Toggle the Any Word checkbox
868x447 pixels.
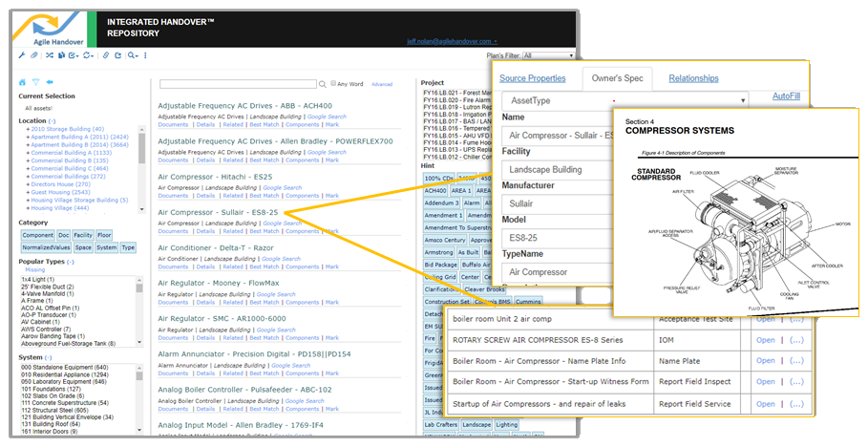[333, 84]
